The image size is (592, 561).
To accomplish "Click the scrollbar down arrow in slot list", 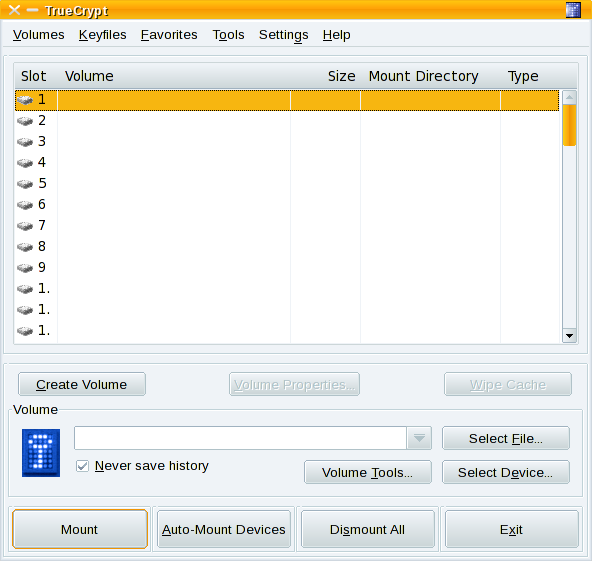I will pos(569,335).
